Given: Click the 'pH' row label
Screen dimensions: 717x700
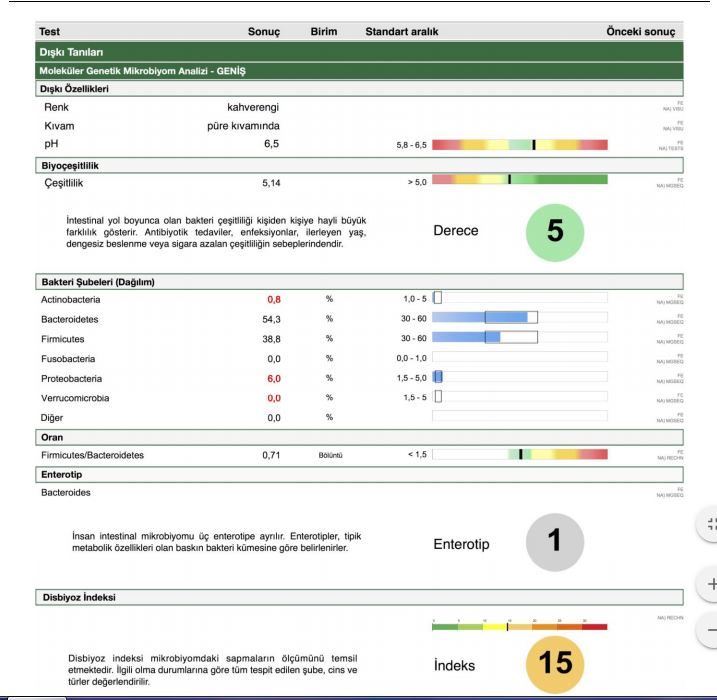Looking at the screenshot, I should coord(51,144).
